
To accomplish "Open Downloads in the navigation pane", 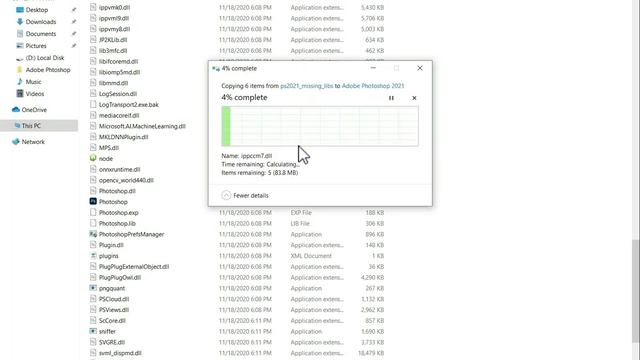I will click(41, 22).
